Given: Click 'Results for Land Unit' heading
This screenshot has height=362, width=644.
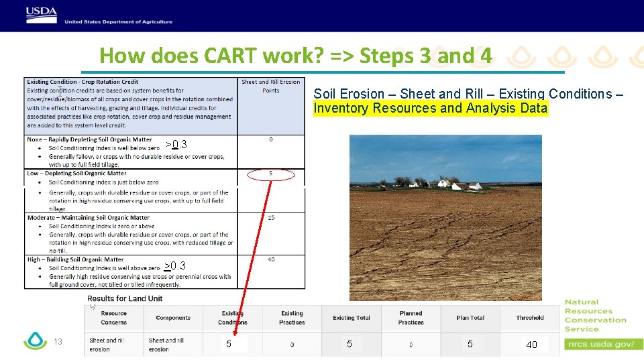Looking at the screenshot, I should [125, 298].
